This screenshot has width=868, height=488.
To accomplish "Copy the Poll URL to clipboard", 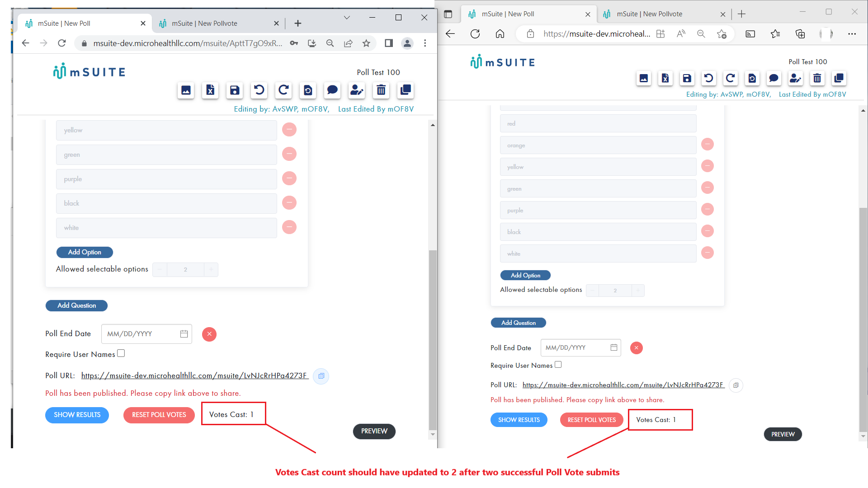I will click(x=321, y=376).
